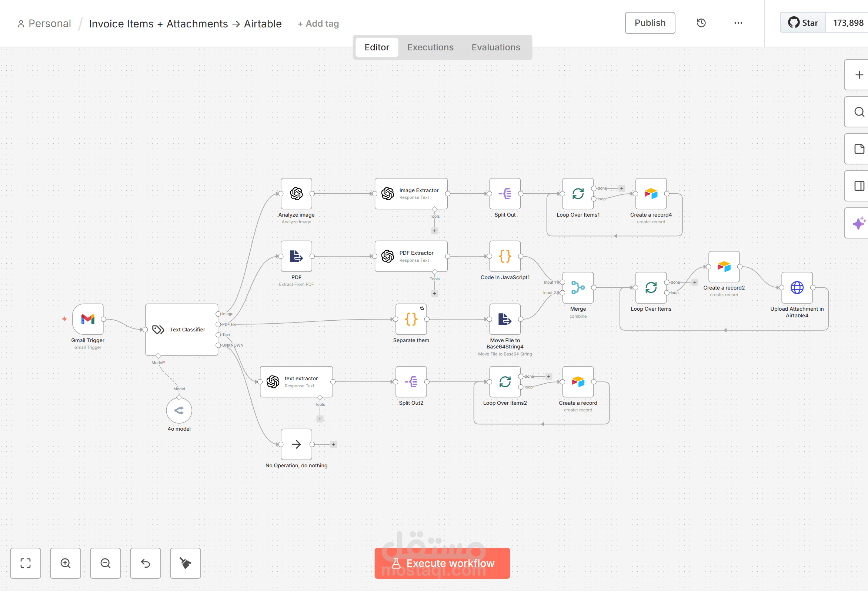Select the Text Classifier node
Image resolution: width=868 pixels, height=591 pixels.
[181, 329]
